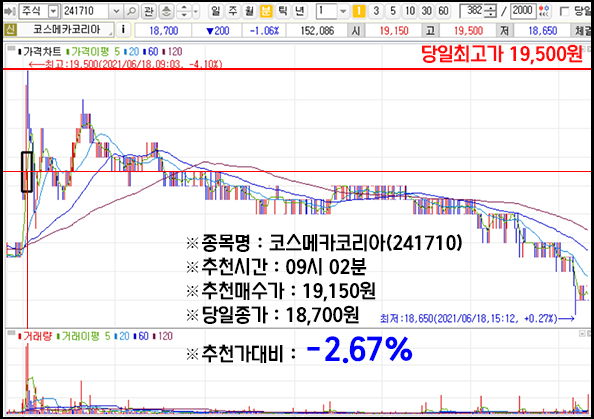Image resolution: width=594 pixels, height=419 pixels.
Task: Click the 거래량 volume legend label
Action: 35,336
